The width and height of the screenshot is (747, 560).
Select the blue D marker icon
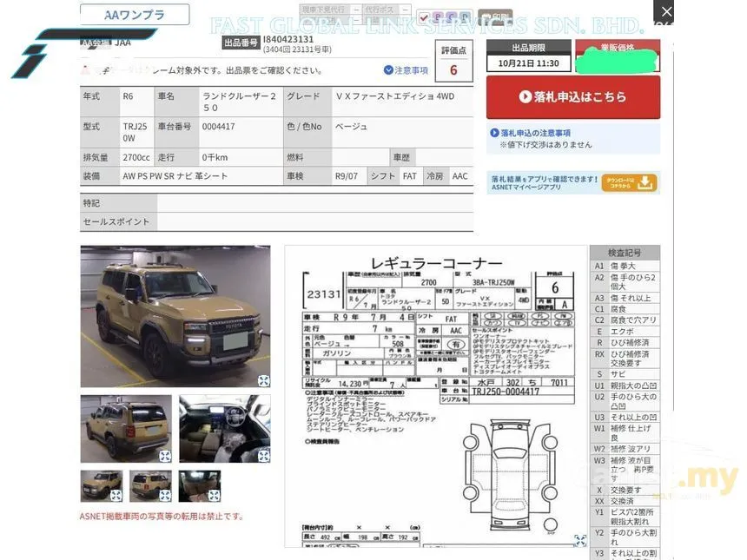[x=464, y=17]
